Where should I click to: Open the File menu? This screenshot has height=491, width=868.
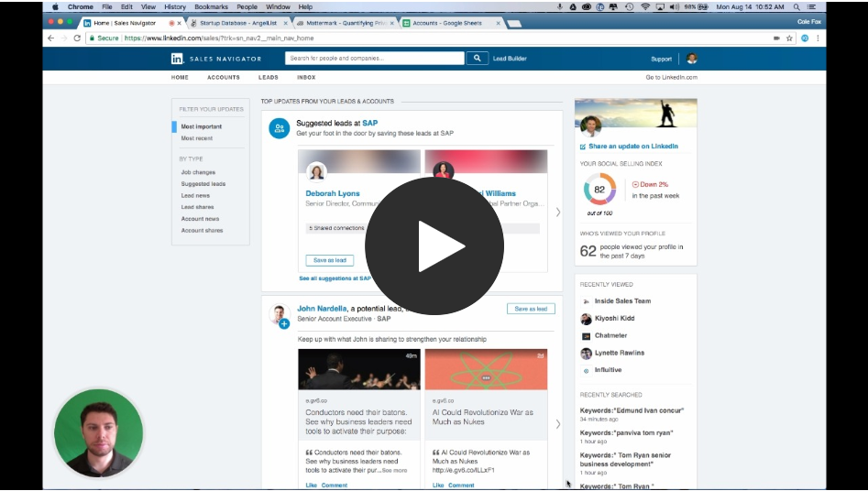click(107, 7)
